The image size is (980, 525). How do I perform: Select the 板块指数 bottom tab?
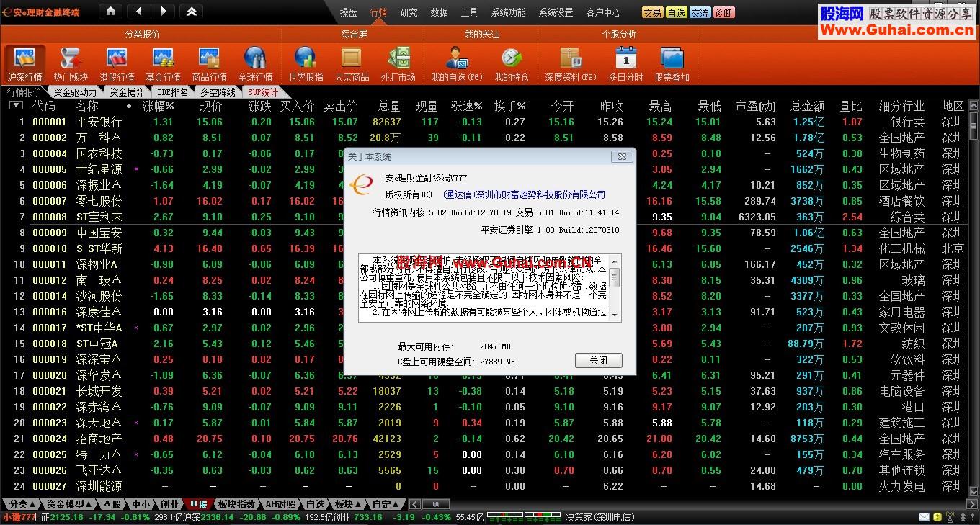point(236,504)
